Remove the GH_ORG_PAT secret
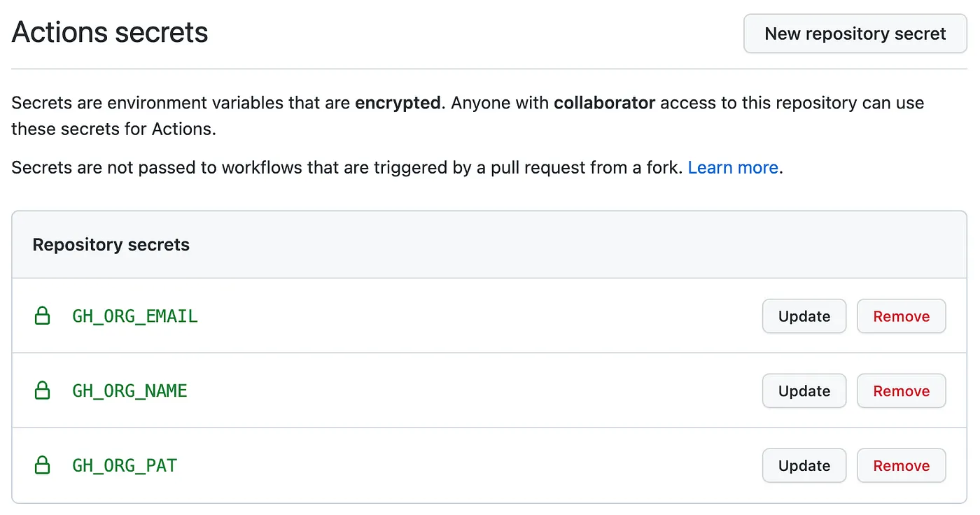980x515 pixels. pos(901,465)
